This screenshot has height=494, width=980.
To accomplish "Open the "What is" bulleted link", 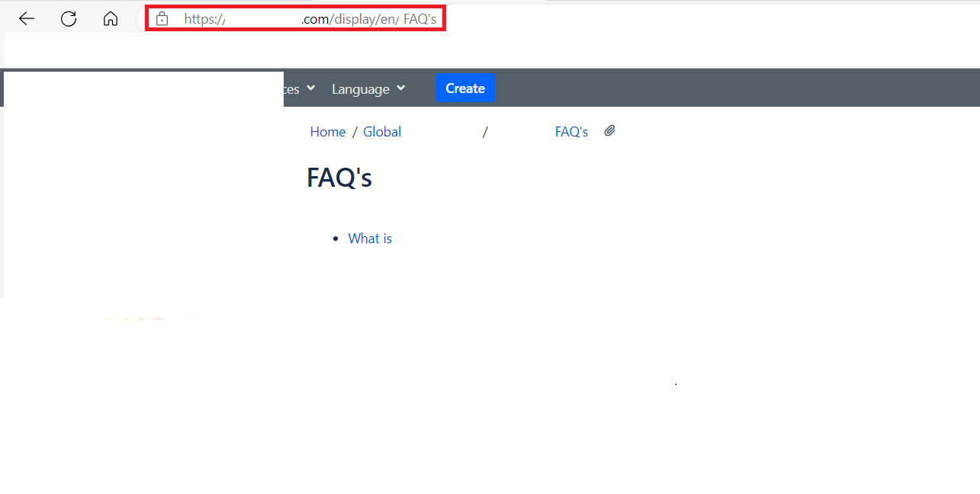I will [370, 239].
